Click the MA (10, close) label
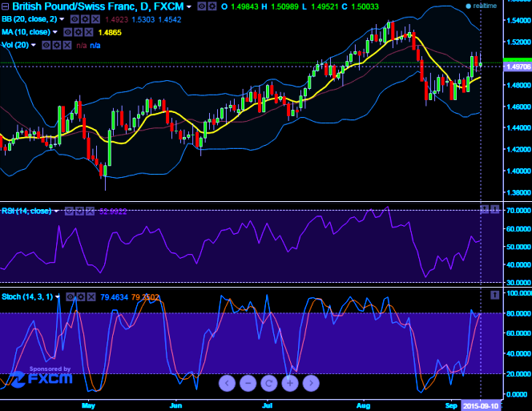 [x=26, y=32]
